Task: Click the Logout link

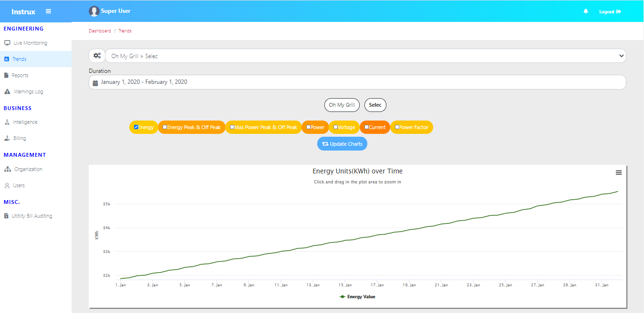Action: tap(610, 11)
